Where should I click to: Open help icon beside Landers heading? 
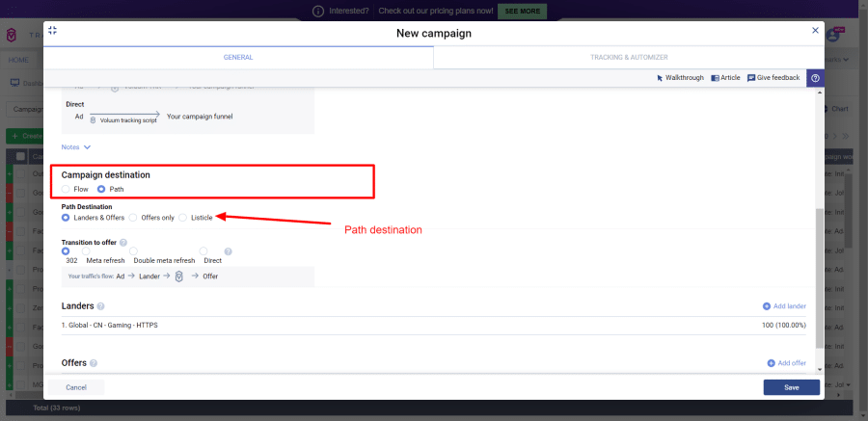pos(100,306)
